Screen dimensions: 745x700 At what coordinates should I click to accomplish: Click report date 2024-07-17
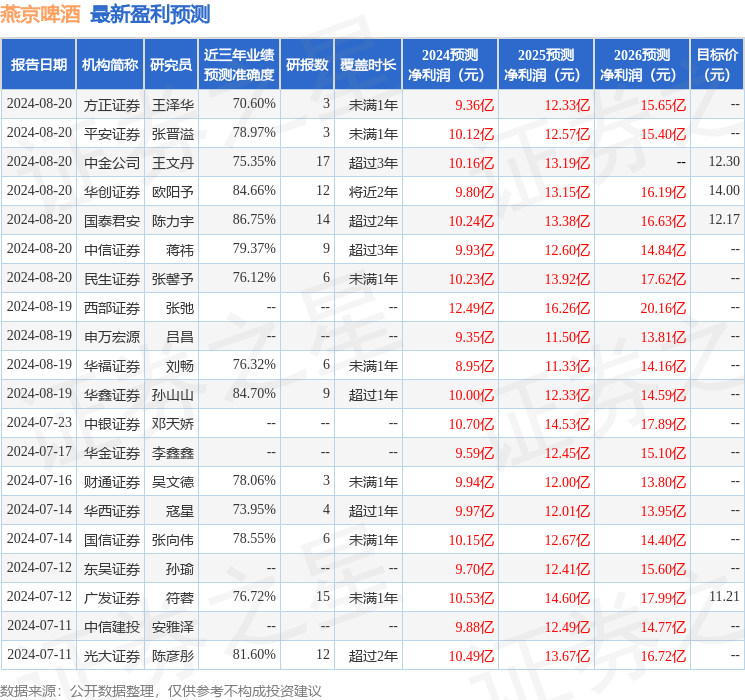click(x=39, y=451)
